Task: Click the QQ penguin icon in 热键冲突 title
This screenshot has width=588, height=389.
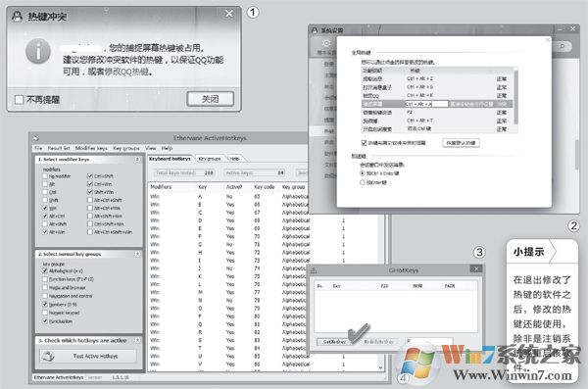Action: click(x=17, y=16)
